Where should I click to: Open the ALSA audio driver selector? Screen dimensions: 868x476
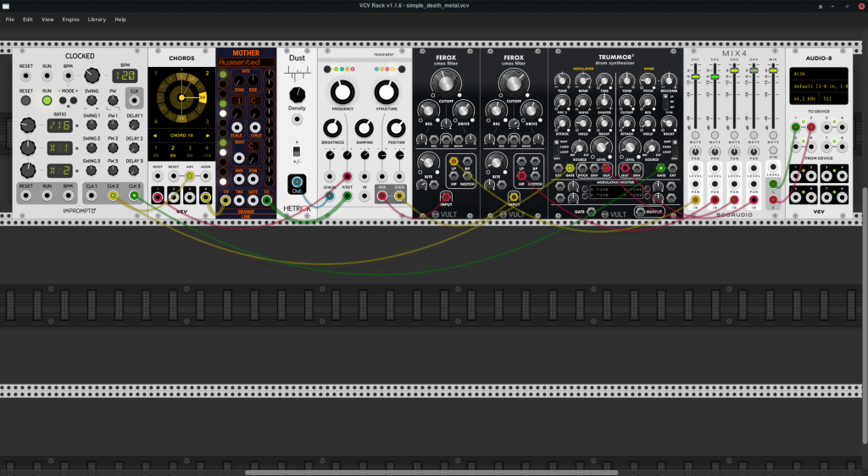818,74
